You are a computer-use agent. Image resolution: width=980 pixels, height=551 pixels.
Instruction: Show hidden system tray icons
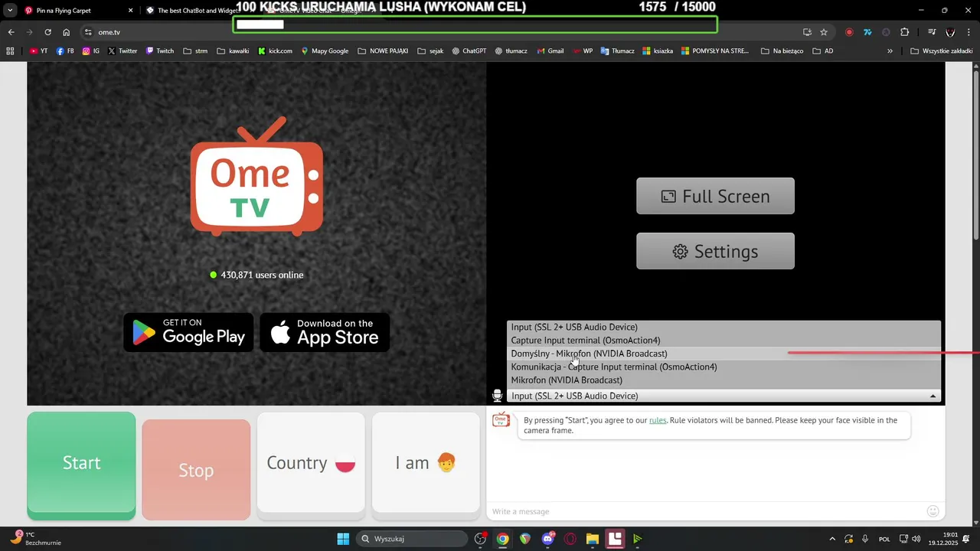tap(832, 539)
